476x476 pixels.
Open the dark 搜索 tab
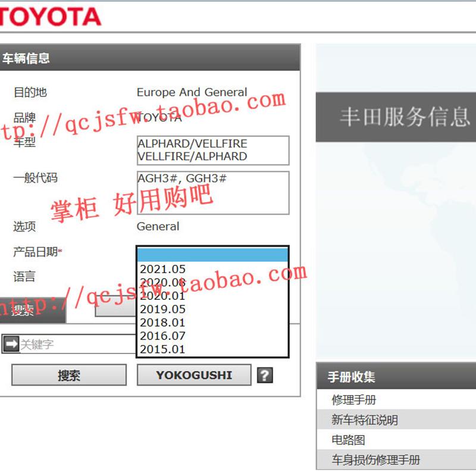(33, 310)
